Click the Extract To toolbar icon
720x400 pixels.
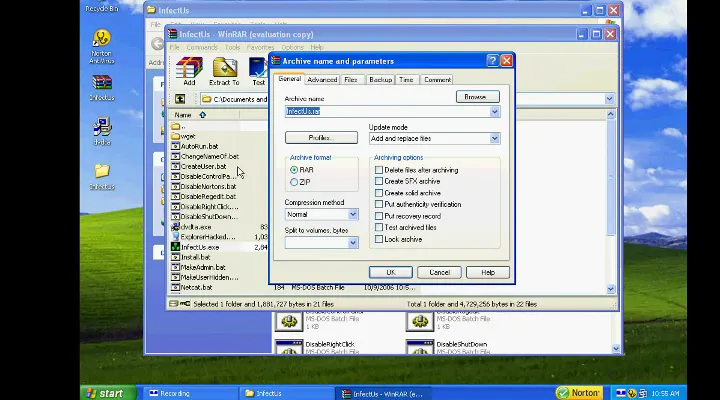tap(224, 71)
